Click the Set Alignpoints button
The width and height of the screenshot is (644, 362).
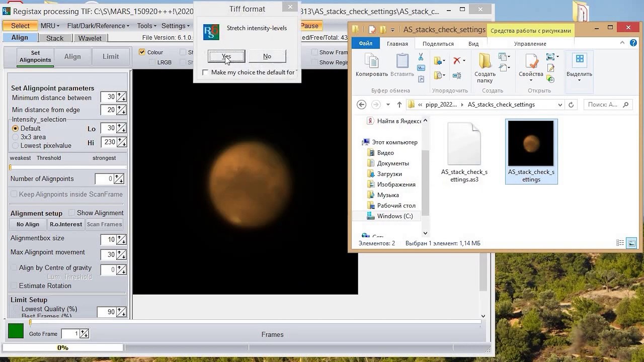35,56
